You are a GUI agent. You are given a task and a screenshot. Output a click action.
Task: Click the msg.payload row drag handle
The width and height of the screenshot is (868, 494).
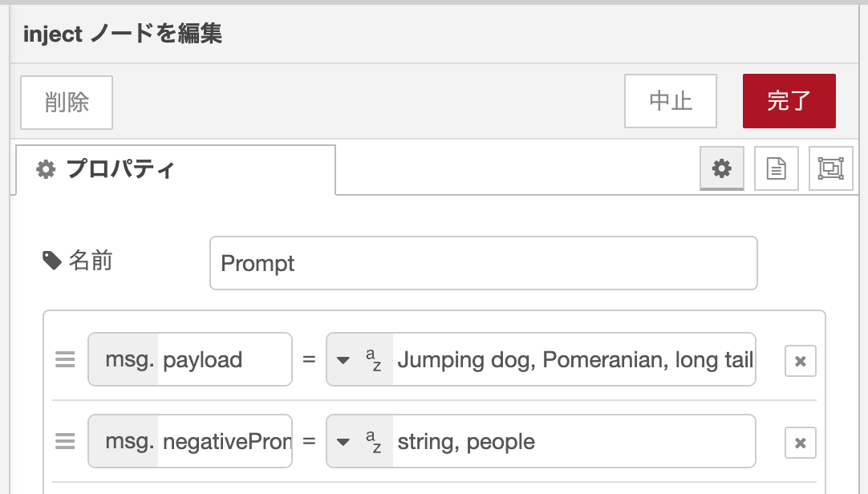click(64, 359)
